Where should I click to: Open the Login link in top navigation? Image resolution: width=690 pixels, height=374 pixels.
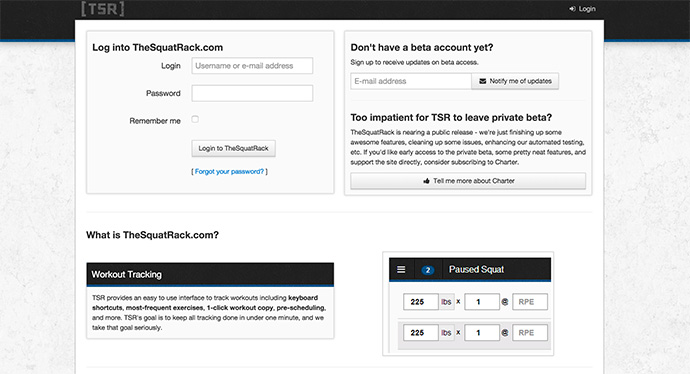click(582, 9)
